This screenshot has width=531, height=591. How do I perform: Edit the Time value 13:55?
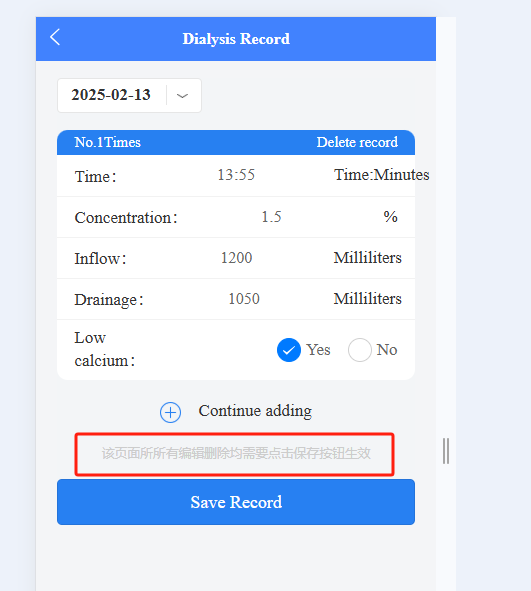click(236, 175)
